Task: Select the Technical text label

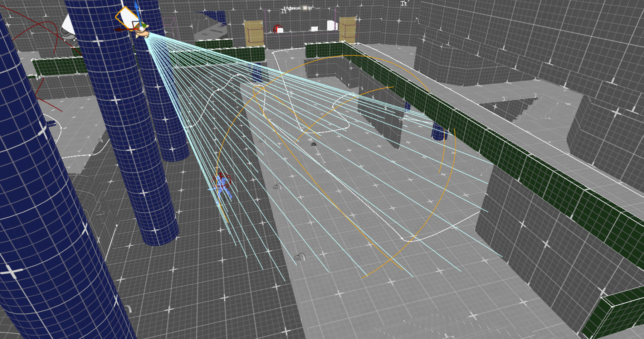Action: 292,8
